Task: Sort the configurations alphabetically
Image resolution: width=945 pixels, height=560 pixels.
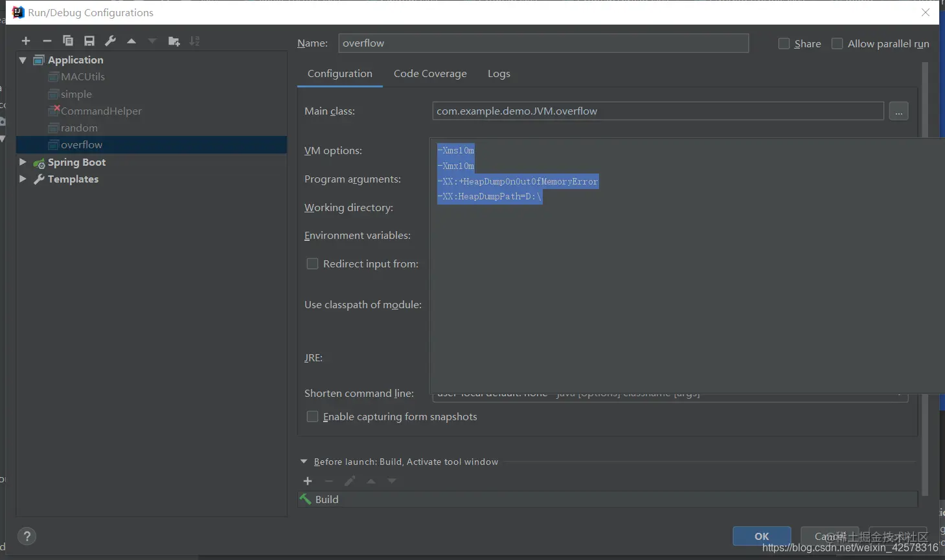Action: 194,41
